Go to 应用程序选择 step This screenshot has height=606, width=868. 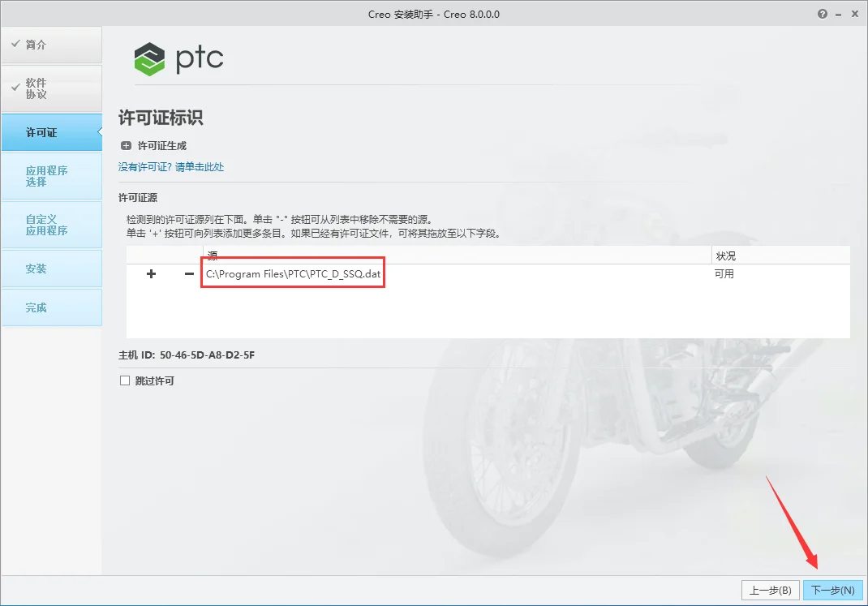tap(51, 176)
